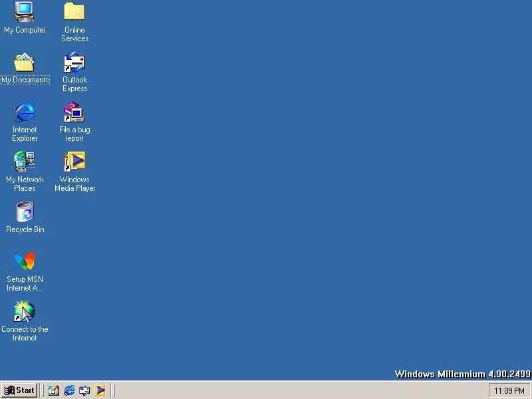Click the 11:09 PM taskbar clock
The height and width of the screenshot is (399, 532).
[509, 391]
